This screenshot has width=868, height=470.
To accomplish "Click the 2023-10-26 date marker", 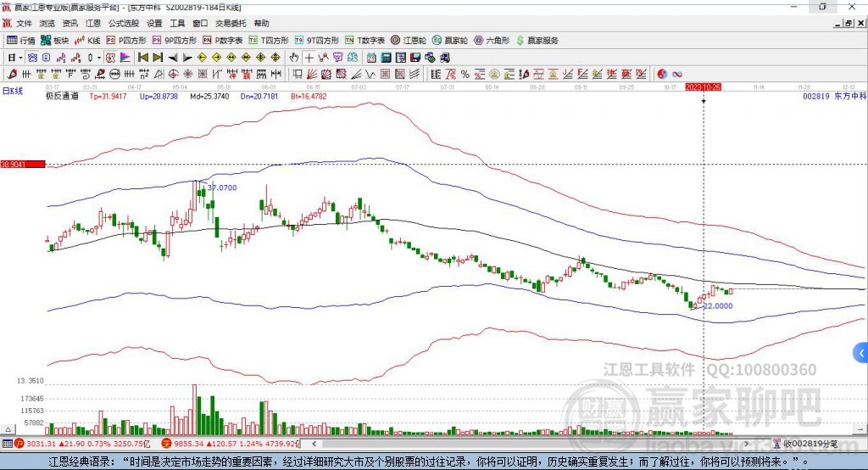I will 703,87.
